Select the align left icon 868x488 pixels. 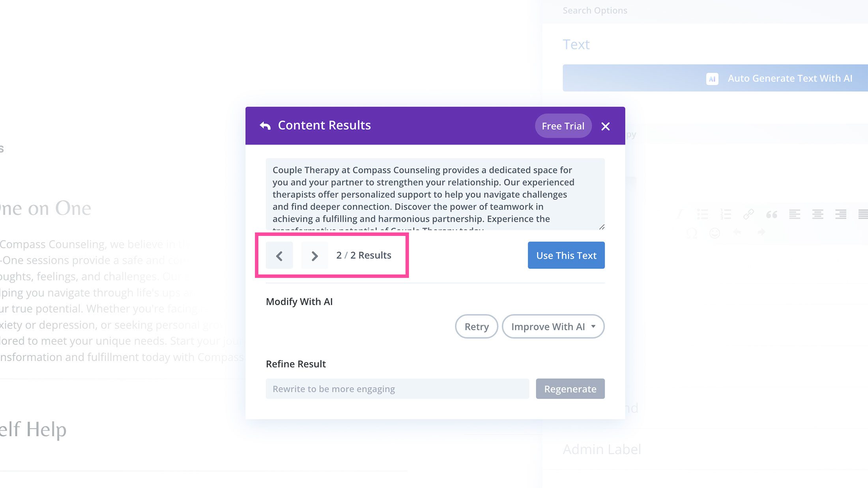[x=794, y=214]
